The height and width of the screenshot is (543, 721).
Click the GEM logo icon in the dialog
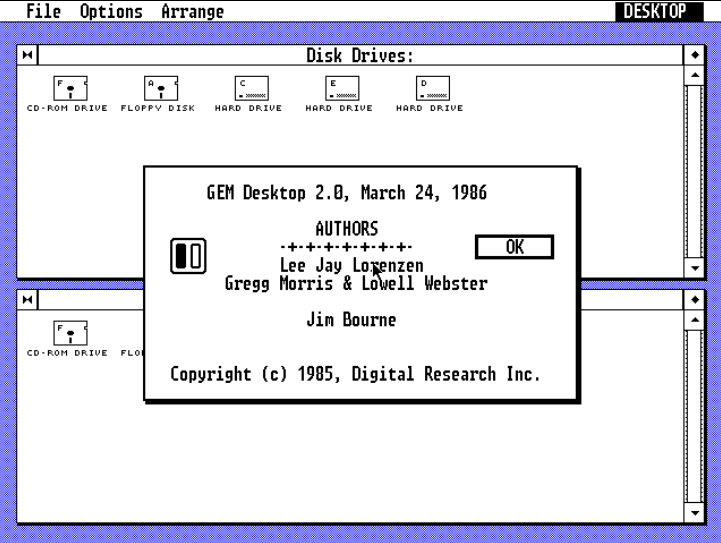point(188,256)
